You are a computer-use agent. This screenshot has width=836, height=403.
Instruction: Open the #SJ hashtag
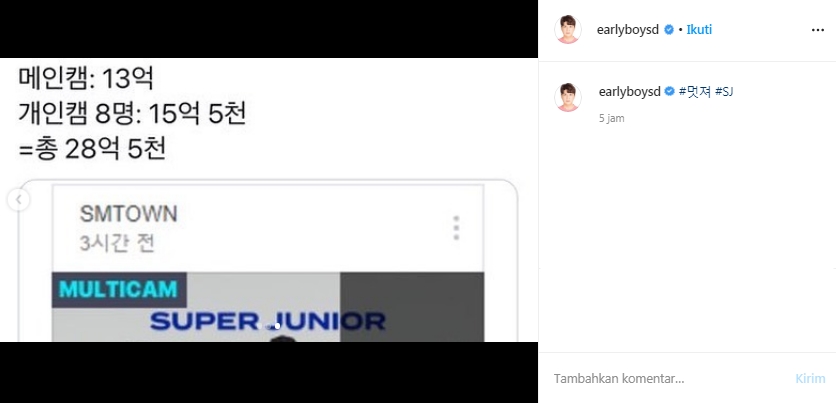724,92
